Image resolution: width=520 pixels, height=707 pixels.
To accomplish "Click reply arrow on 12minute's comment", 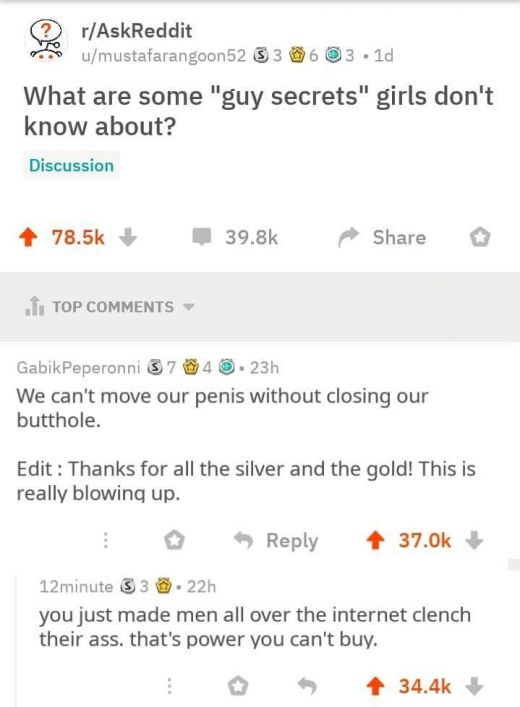I will pos(307,686).
